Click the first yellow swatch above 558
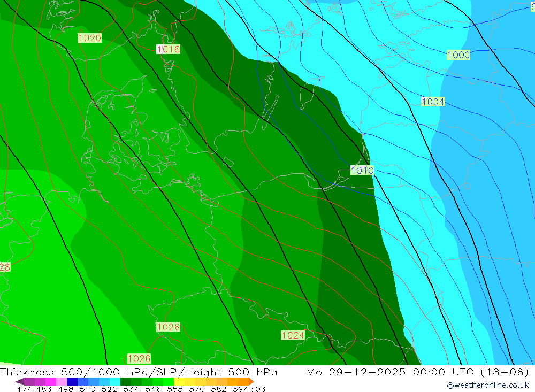 pos(179,381)
